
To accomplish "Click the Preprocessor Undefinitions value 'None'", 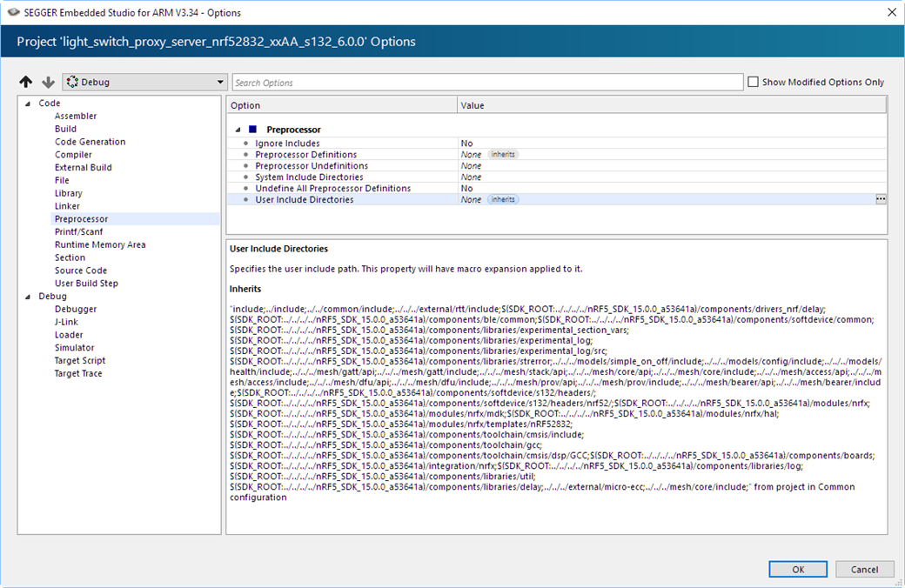I will point(471,165).
